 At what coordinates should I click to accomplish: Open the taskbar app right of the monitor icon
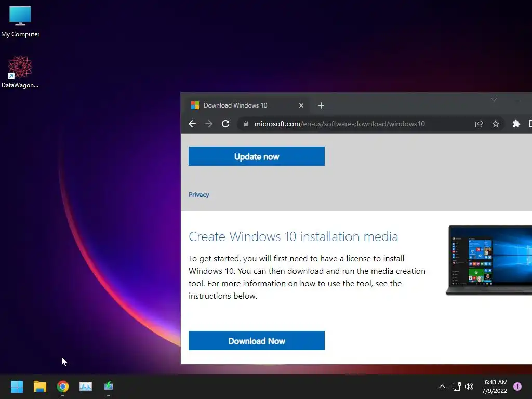109,387
